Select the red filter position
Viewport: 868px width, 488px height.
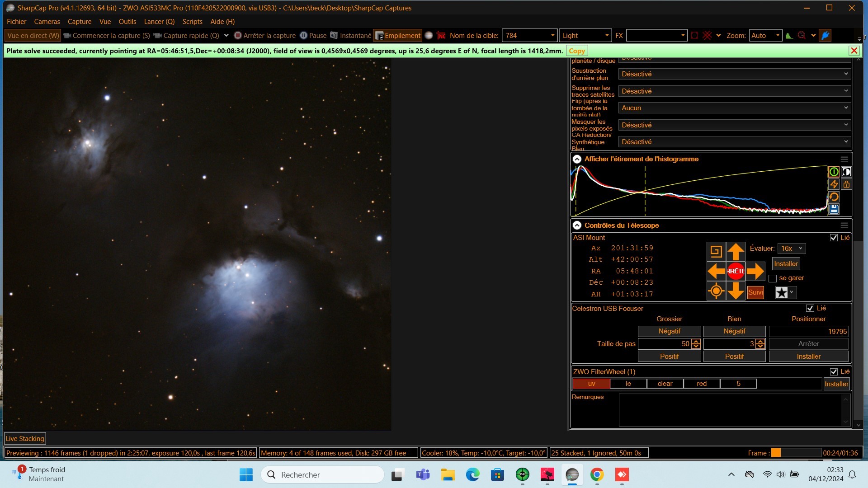tap(702, 384)
